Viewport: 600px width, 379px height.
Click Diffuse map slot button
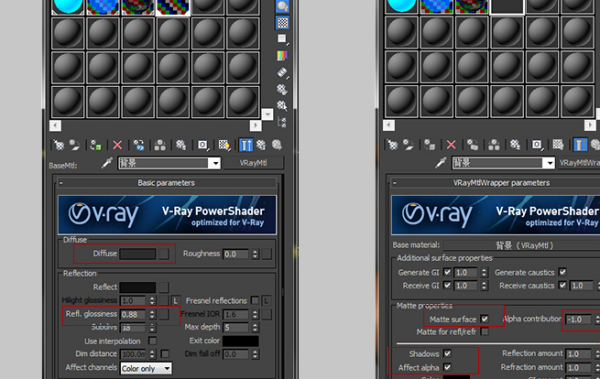pos(164,254)
